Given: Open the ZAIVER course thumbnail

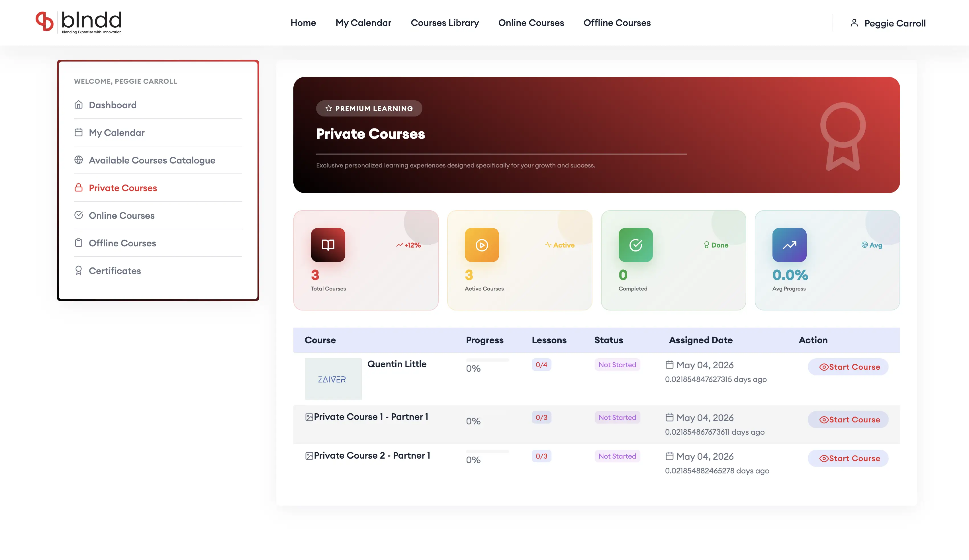Looking at the screenshot, I should coord(333,379).
